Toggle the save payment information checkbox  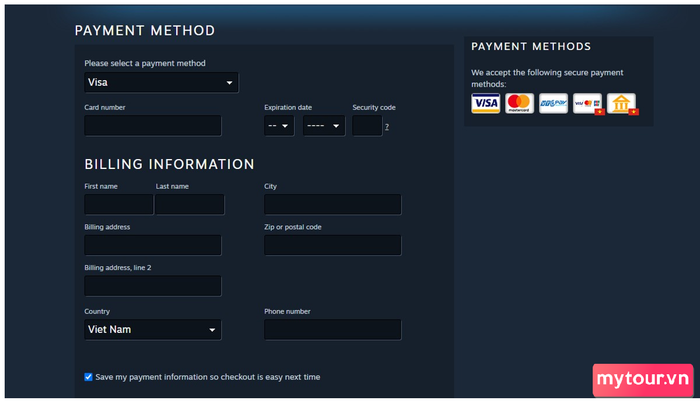[88, 377]
